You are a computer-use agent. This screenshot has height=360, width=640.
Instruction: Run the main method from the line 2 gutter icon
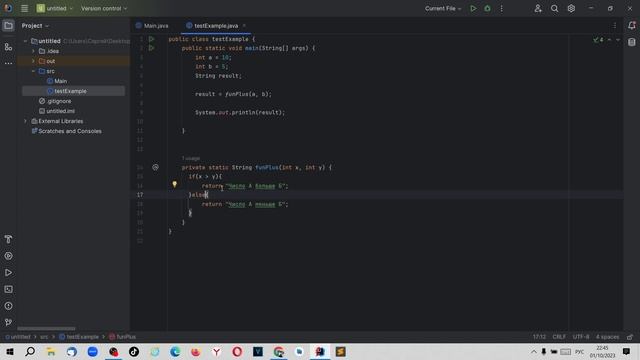[x=151, y=48]
